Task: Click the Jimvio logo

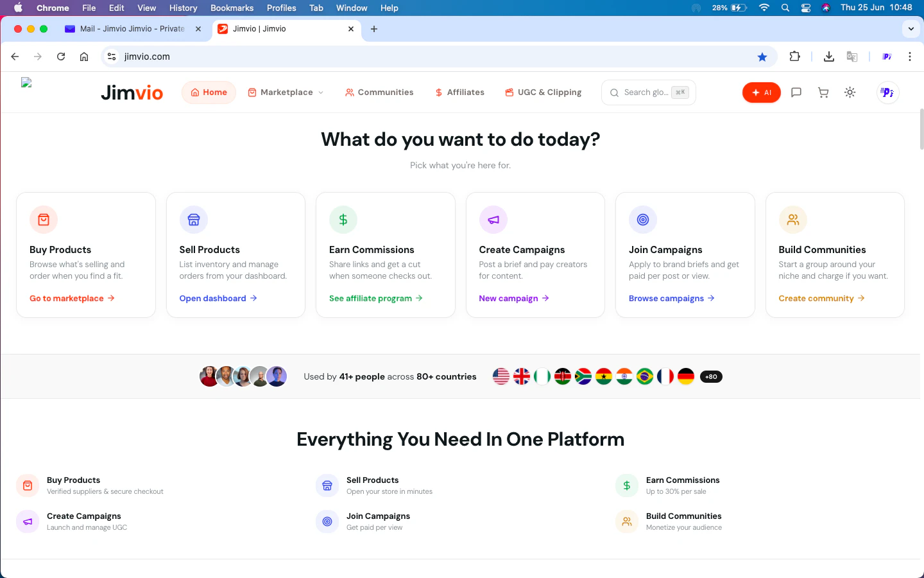Action: point(132,92)
